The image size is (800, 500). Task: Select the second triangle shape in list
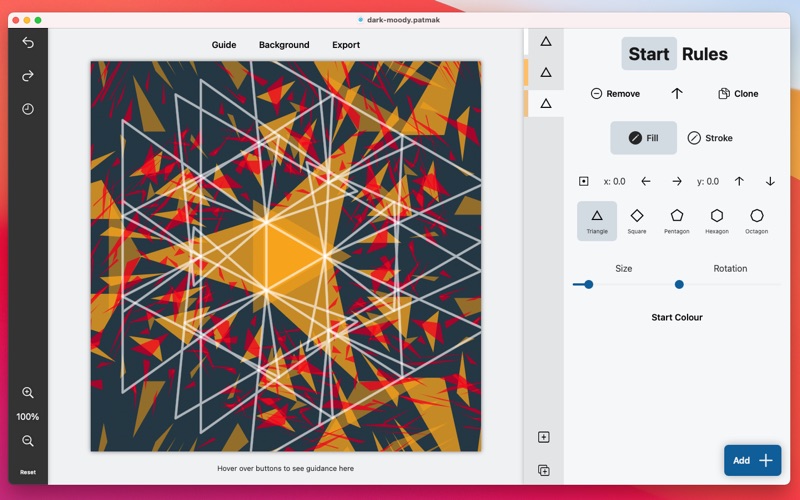546,72
